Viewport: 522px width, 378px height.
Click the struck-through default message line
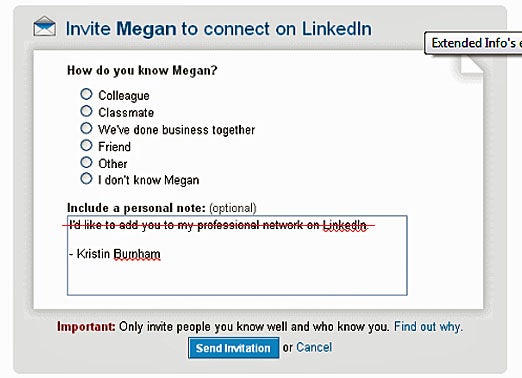tap(218, 225)
